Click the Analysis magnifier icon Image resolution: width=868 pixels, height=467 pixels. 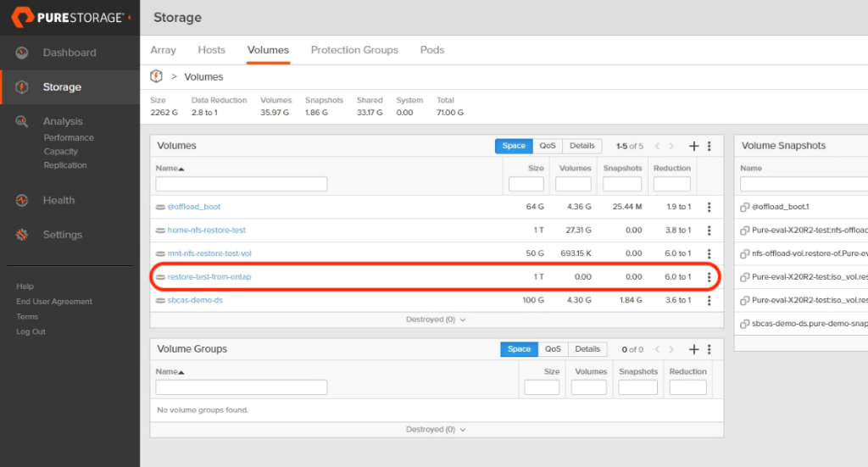point(21,121)
